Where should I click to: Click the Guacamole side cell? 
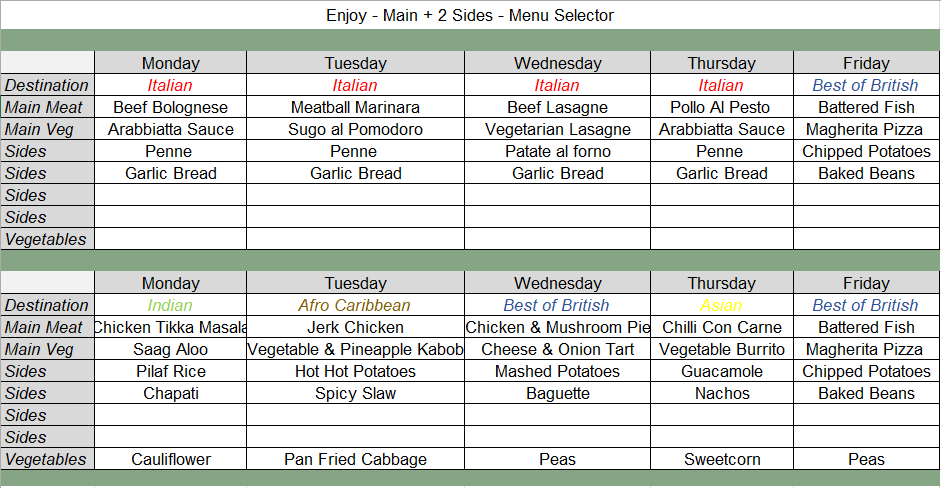point(721,371)
